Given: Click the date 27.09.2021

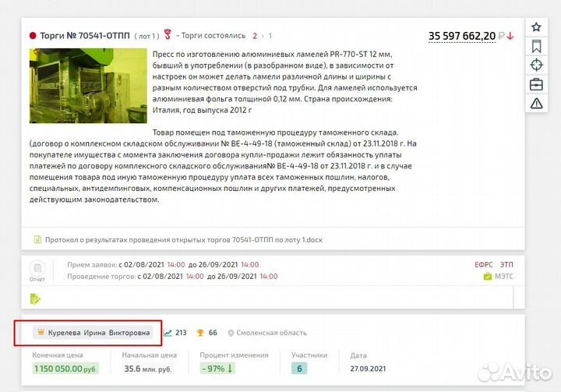Looking at the screenshot, I should coord(368,369).
